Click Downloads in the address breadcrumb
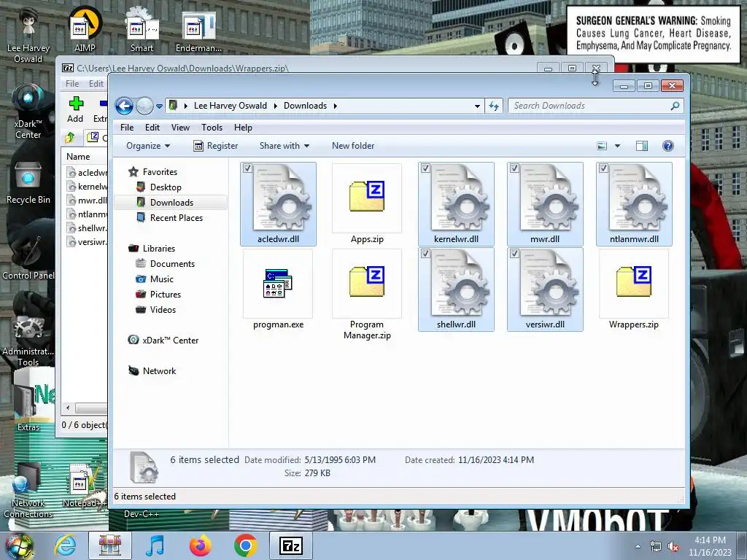Viewport: 747px width, 560px height. (x=306, y=106)
